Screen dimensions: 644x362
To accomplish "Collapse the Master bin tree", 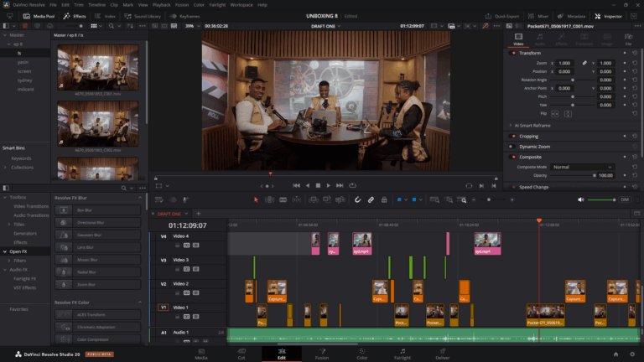I will point(5,35).
